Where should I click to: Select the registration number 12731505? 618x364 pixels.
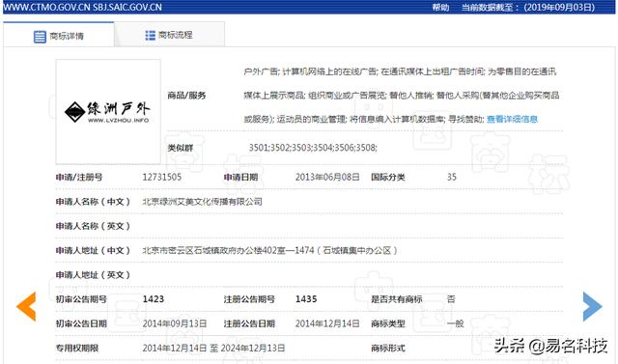tap(162, 177)
